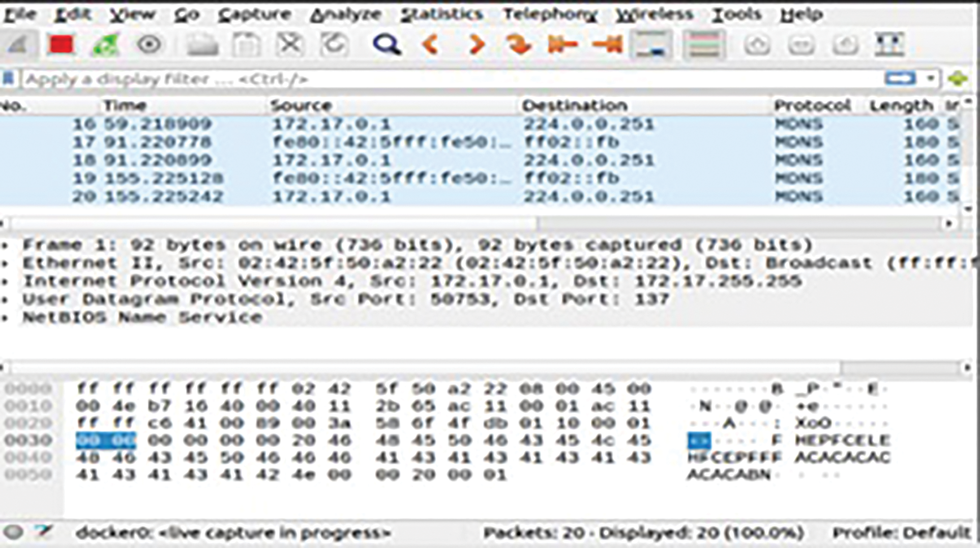The image size is (980, 548).
Task: Go forward to next packet arrow
Action: (476, 45)
